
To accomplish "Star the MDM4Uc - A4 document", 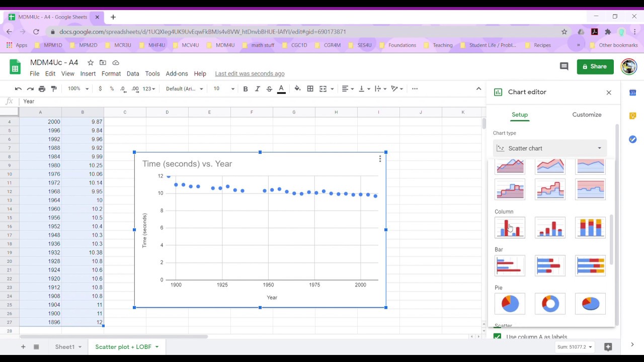I will 91,63.
